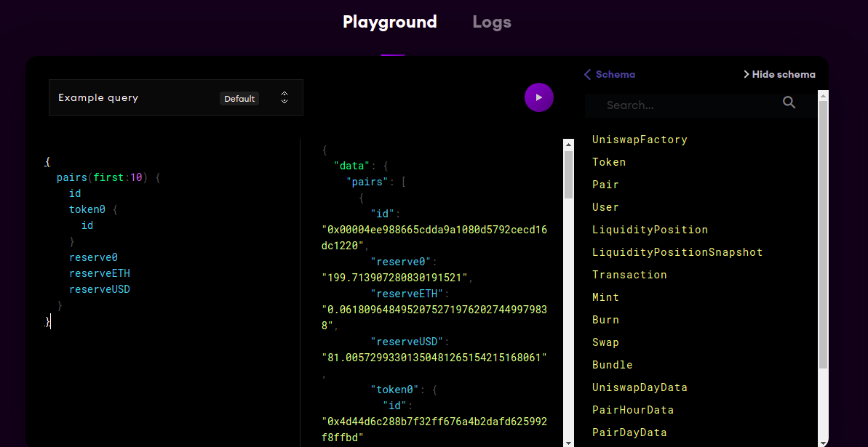The width and height of the screenshot is (868, 447).
Task: Click the "token0" key in the results
Action: click(395, 390)
